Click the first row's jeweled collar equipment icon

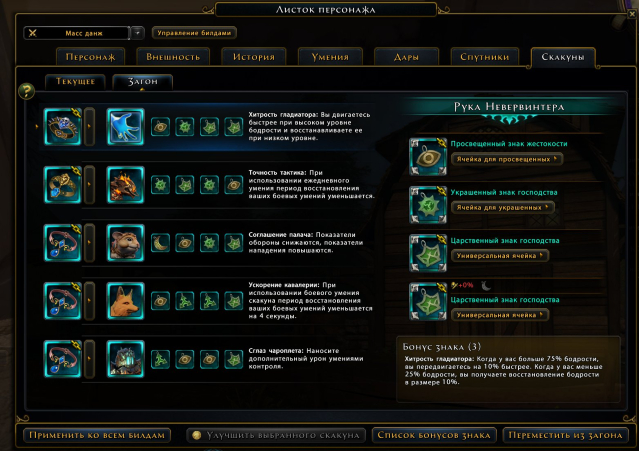click(63, 127)
